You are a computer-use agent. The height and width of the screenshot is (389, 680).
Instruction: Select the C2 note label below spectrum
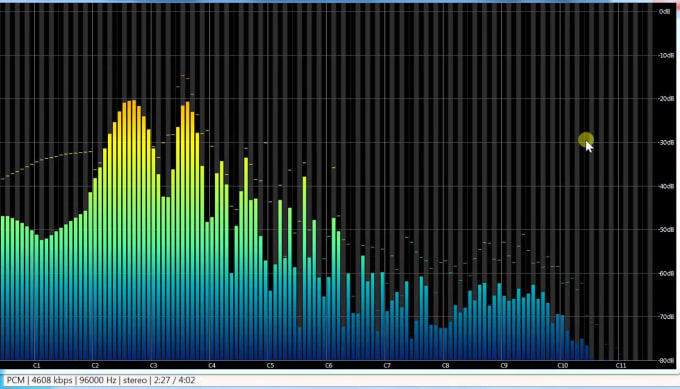point(95,366)
